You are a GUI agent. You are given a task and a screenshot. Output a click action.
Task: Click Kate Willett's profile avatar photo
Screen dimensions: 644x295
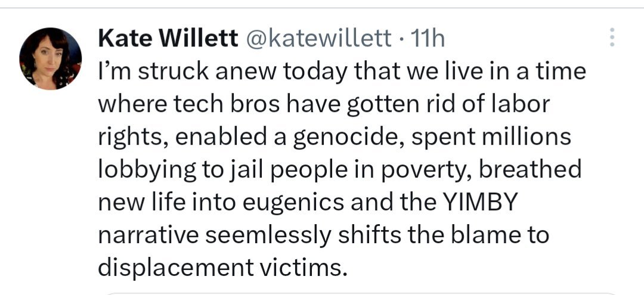click(x=51, y=58)
